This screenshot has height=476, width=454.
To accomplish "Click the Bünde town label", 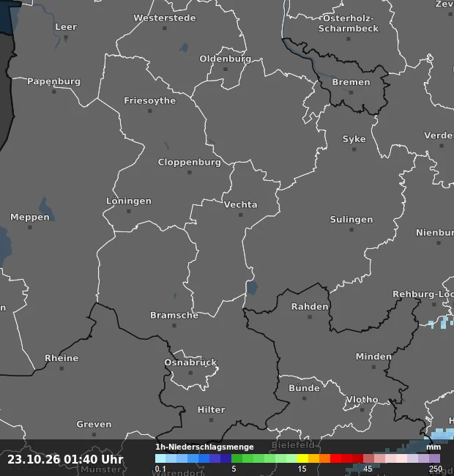I will [304, 388].
